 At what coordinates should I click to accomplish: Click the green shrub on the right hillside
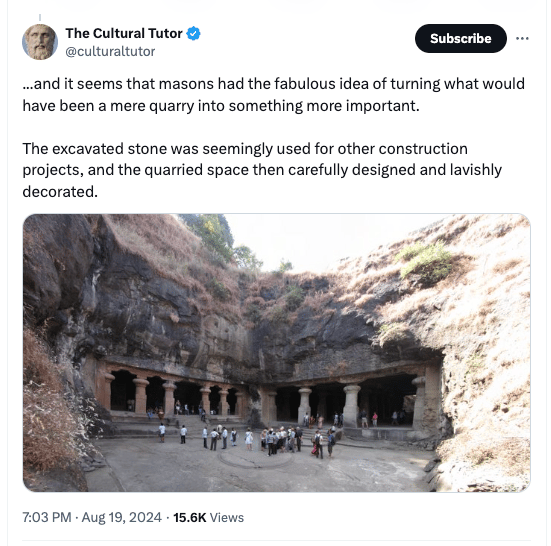pos(425,260)
